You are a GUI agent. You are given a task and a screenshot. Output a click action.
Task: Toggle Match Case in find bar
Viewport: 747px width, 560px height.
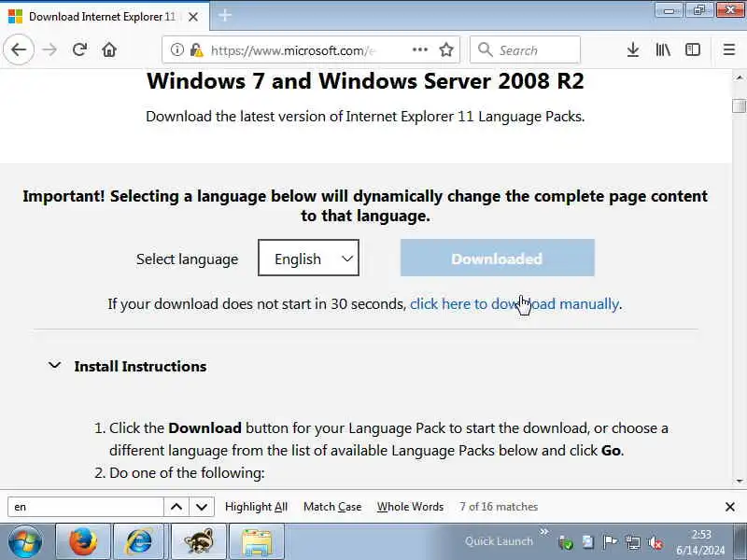click(332, 507)
